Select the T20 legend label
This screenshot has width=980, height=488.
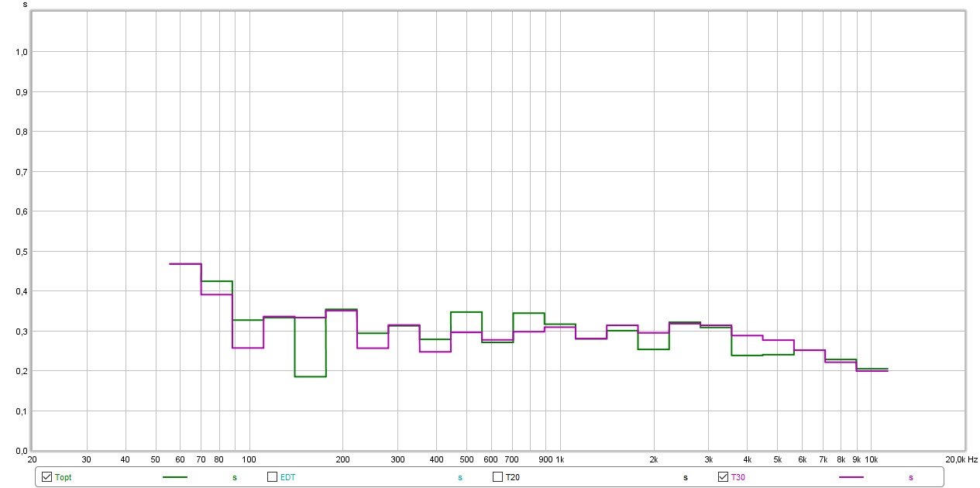click(x=512, y=477)
